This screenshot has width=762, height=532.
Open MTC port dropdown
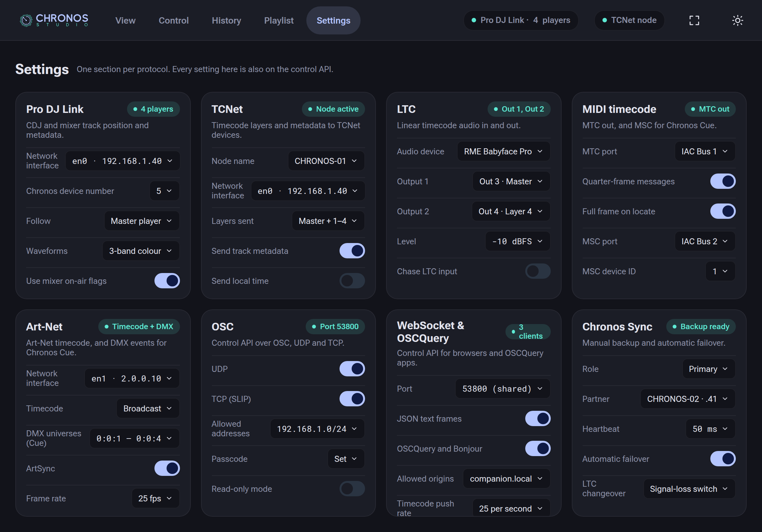[x=705, y=151]
